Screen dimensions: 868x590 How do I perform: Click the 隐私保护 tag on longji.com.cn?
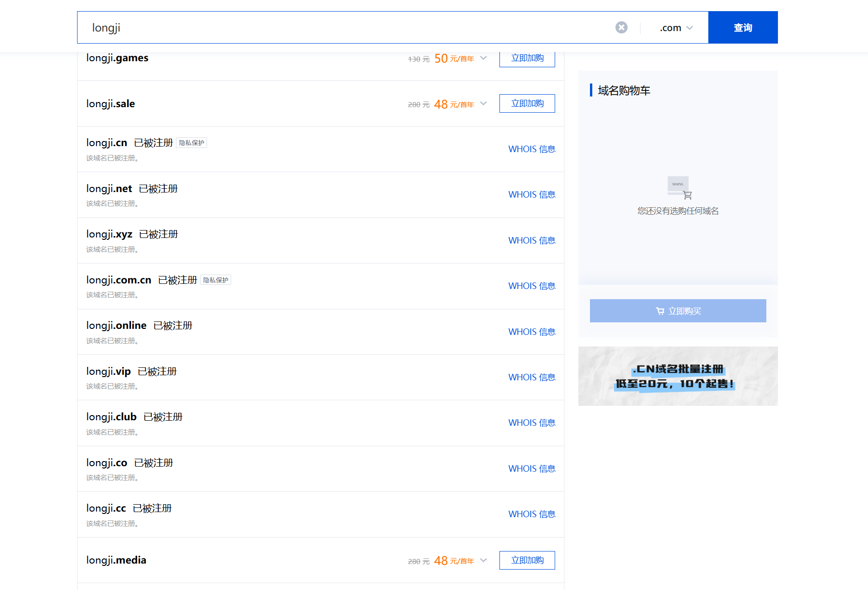216,280
